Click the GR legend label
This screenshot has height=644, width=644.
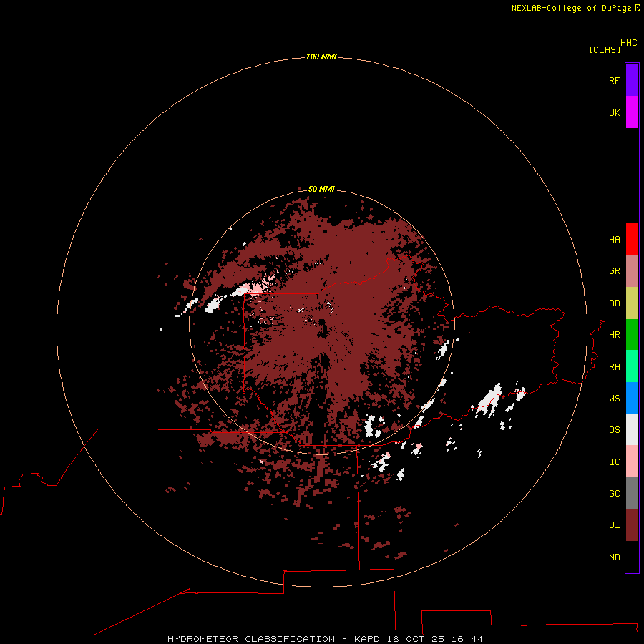coord(614,271)
